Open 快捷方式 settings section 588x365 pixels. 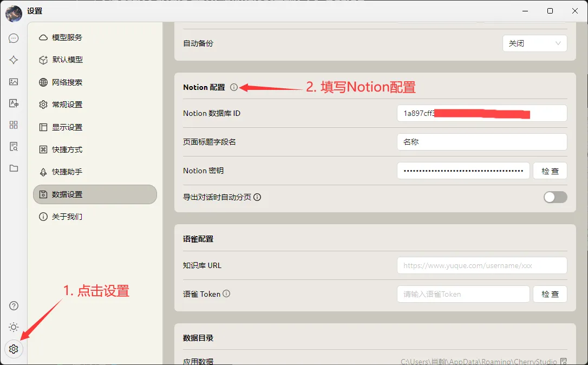click(95, 149)
